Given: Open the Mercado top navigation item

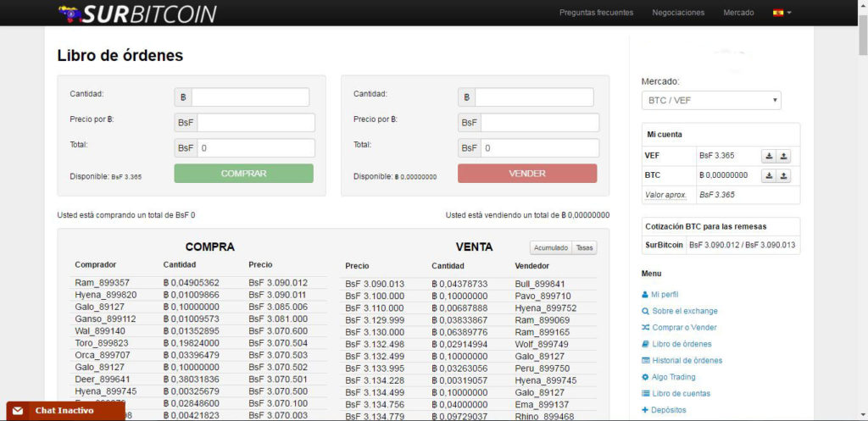Looking at the screenshot, I should [x=738, y=13].
